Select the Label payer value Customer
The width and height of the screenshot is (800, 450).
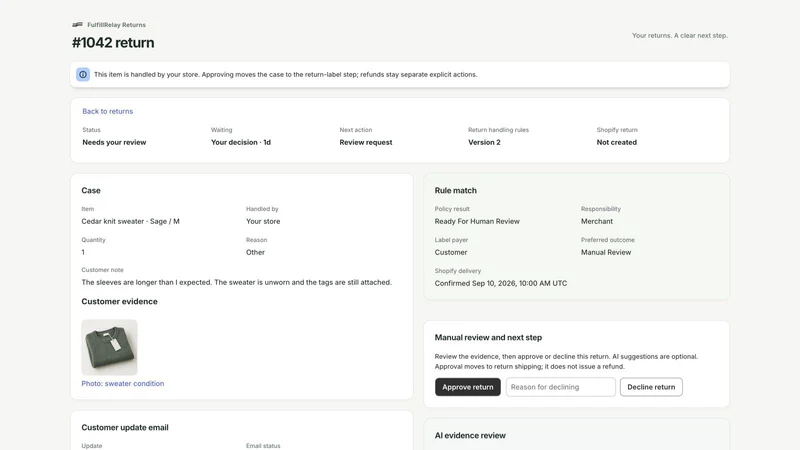[451, 252]
